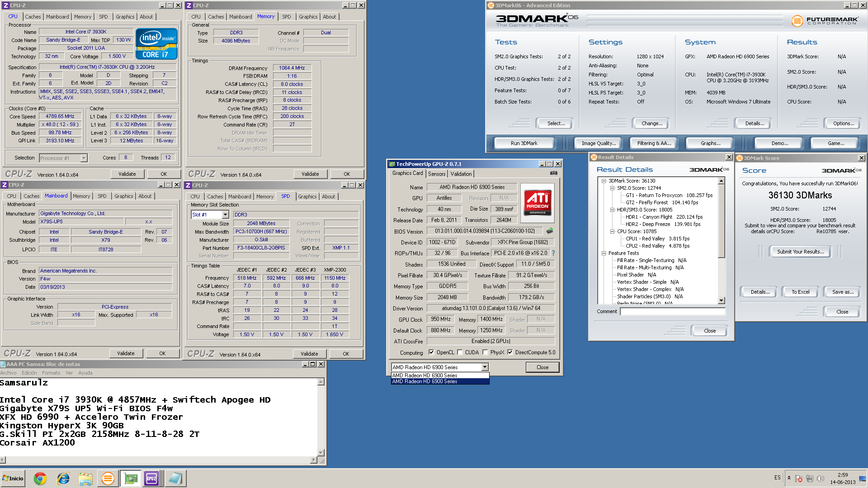Click Validate in the Mainboard CPU-Z window
Screen dimensions: 868x488
pyautogui.click(x=126, y=353)
